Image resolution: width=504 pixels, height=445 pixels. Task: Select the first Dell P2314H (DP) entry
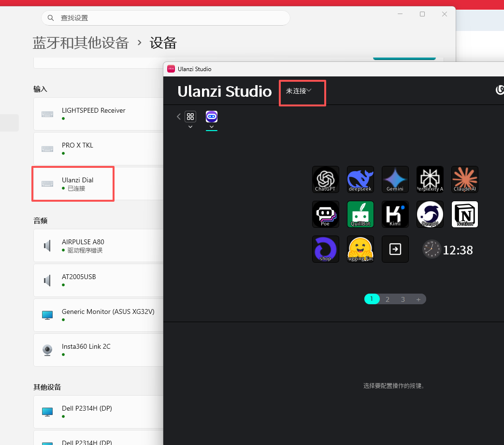(99, 412)
